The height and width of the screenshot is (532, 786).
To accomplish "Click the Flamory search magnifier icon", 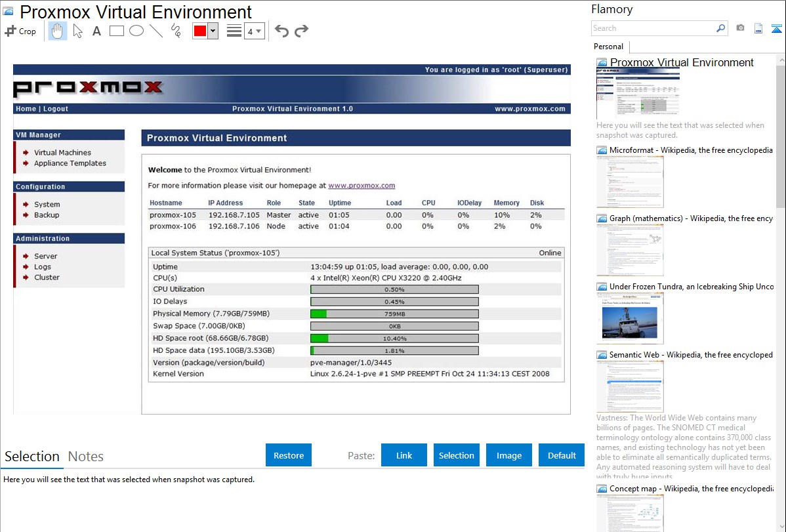I will pyautogui.click(x=720, y=28).
